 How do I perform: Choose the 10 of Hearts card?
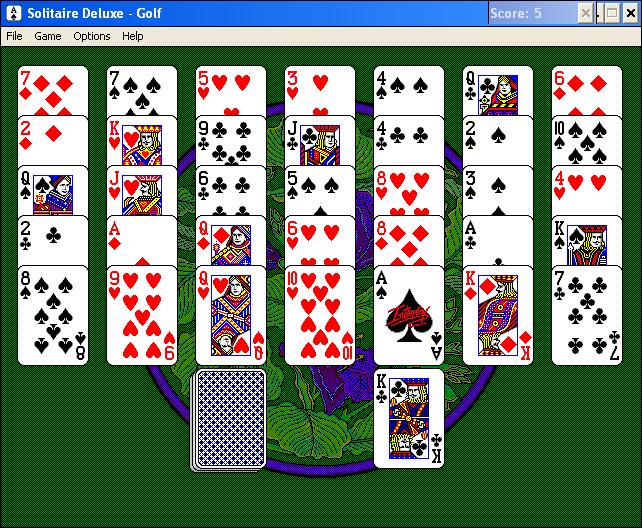[320, 315]
